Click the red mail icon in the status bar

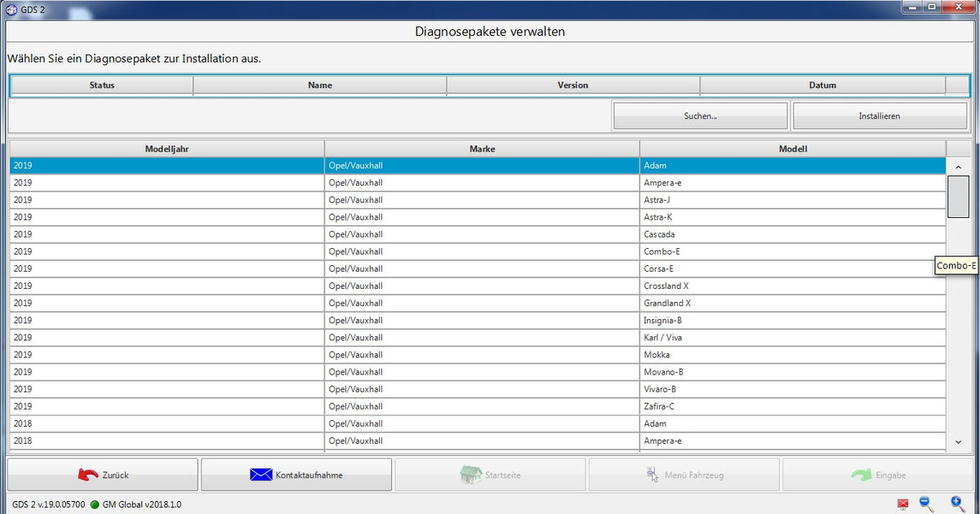click(902, 503)
